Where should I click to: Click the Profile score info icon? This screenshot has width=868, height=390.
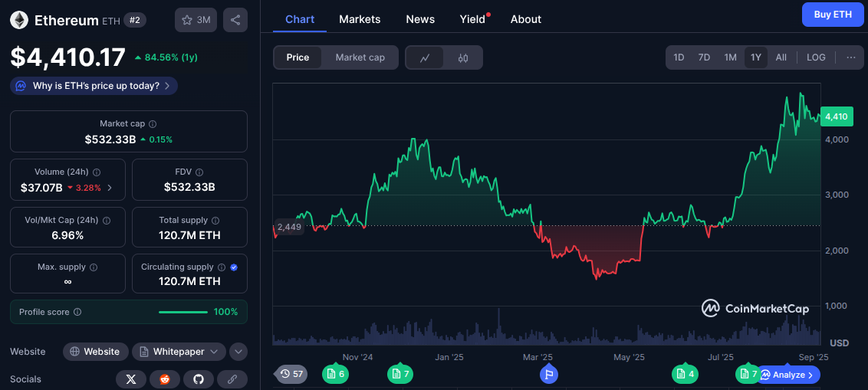77,312
